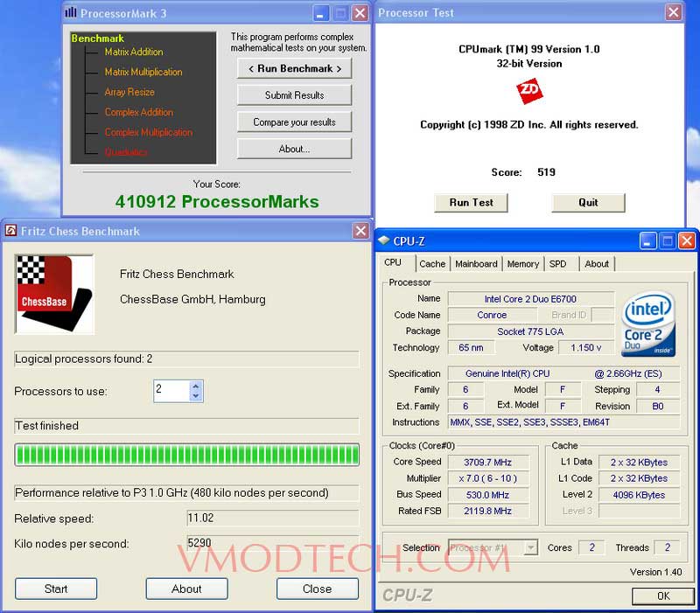Click Submit Results button
The image size is (700, 613).
[x=295, y=95]
